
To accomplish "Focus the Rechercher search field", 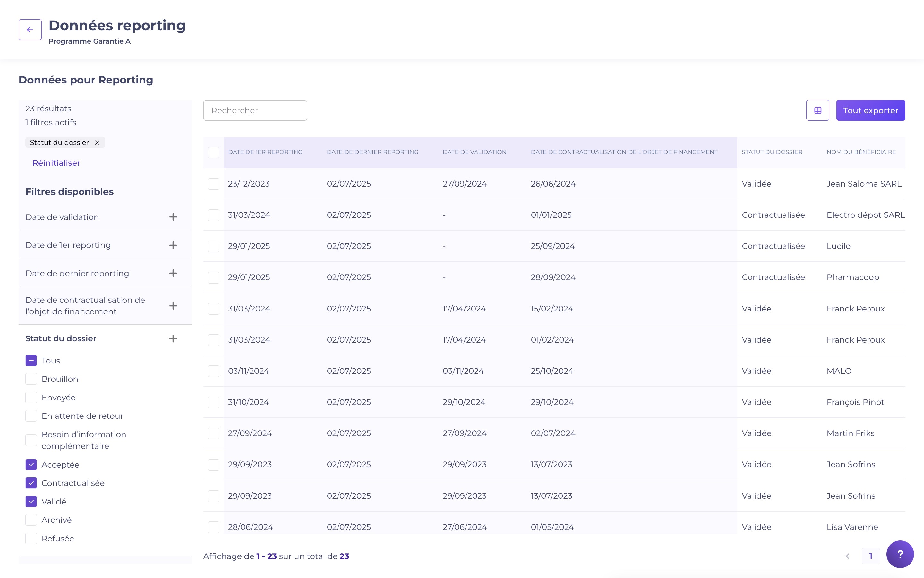I will click(x=255, y=110).
